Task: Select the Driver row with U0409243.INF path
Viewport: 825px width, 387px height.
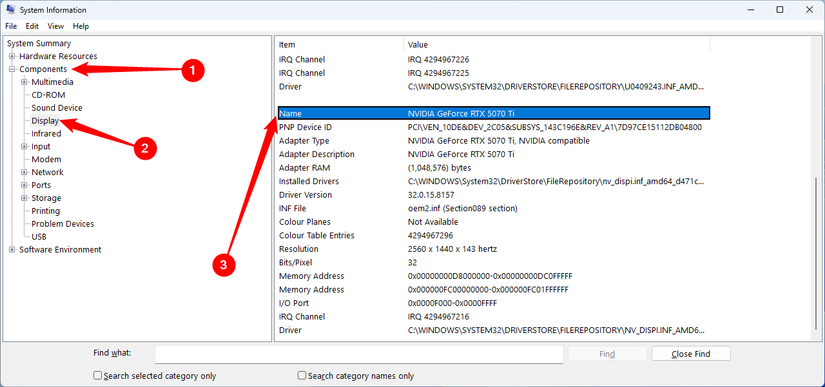Action: click(494, 87)
